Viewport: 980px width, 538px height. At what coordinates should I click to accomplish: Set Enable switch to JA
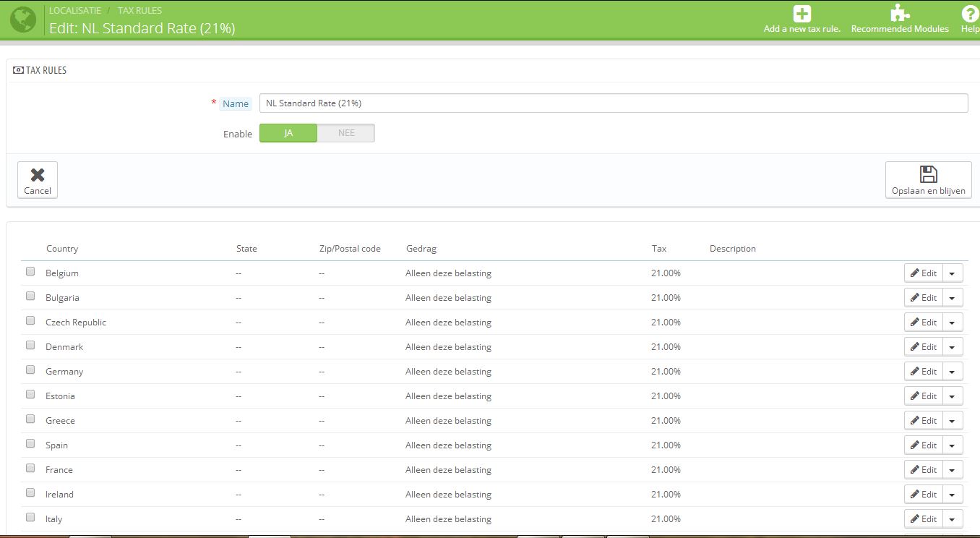coord(288,133)
